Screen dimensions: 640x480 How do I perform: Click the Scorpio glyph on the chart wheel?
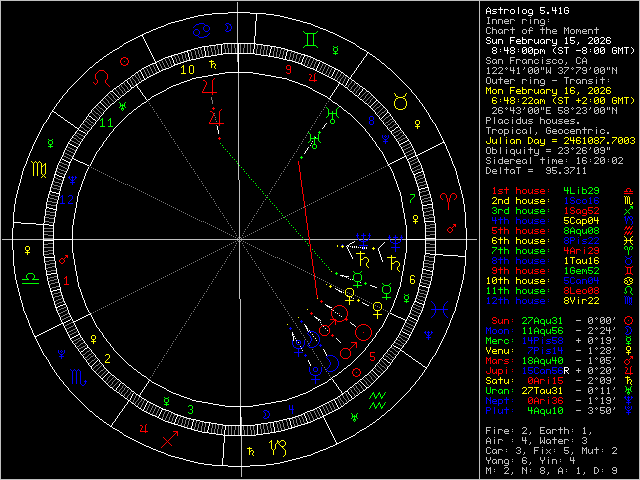[x=78, y=377]
